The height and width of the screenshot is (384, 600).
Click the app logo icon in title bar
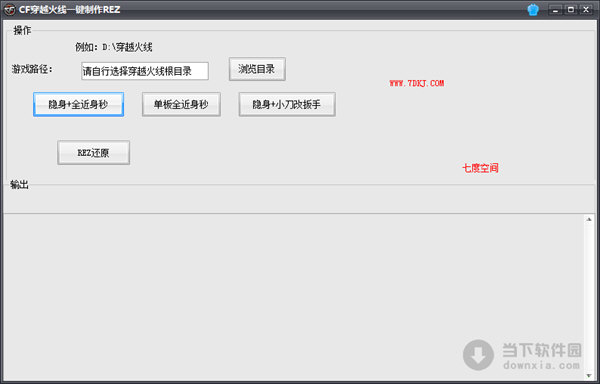tap(9, 10)
